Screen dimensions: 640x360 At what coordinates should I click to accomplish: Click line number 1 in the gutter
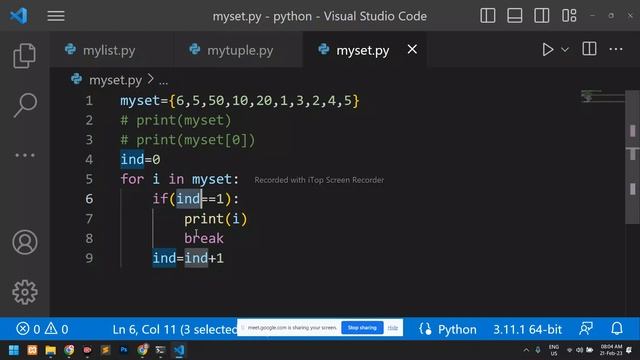coord(89,100)
